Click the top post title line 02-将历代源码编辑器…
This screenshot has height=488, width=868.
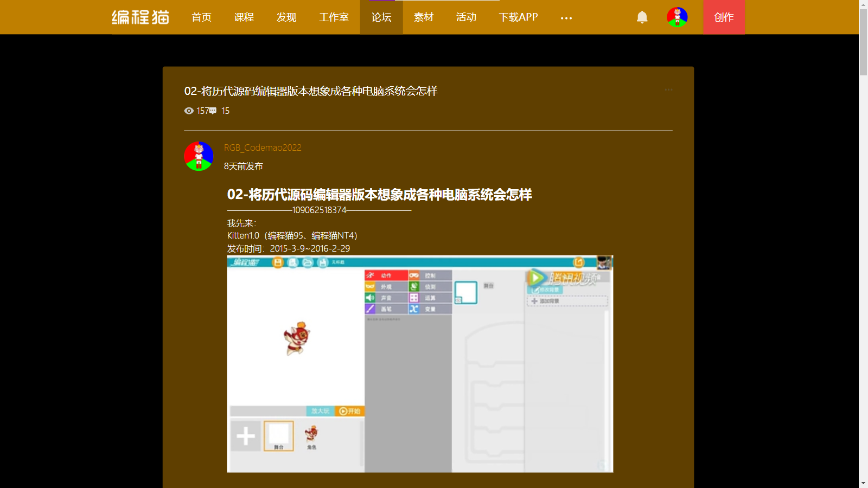tap(311, 91)
